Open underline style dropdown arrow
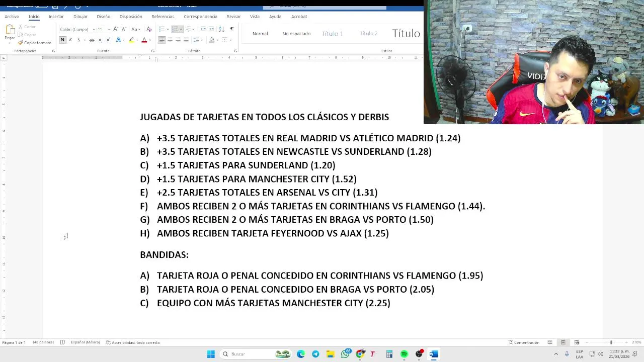 [85, 40]
